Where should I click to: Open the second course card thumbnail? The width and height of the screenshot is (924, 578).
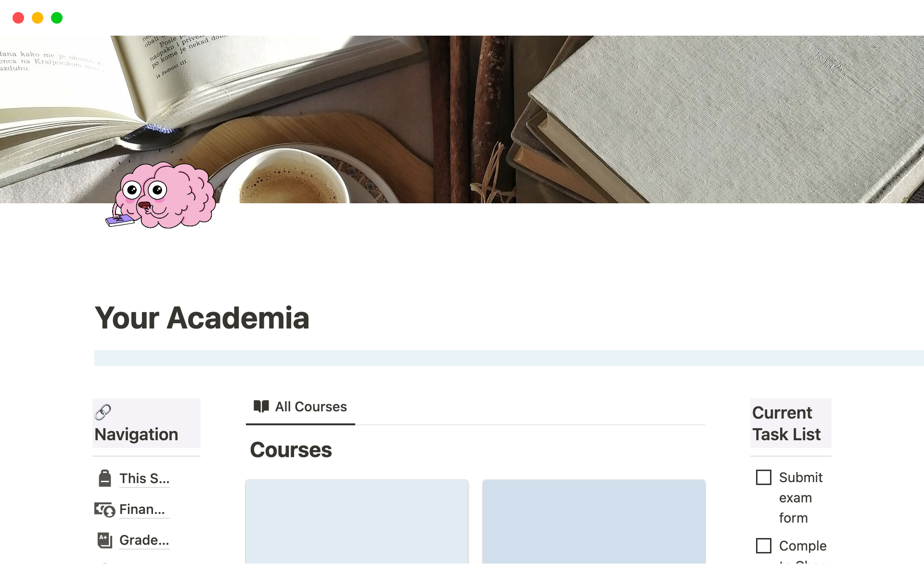pos(594,521)
